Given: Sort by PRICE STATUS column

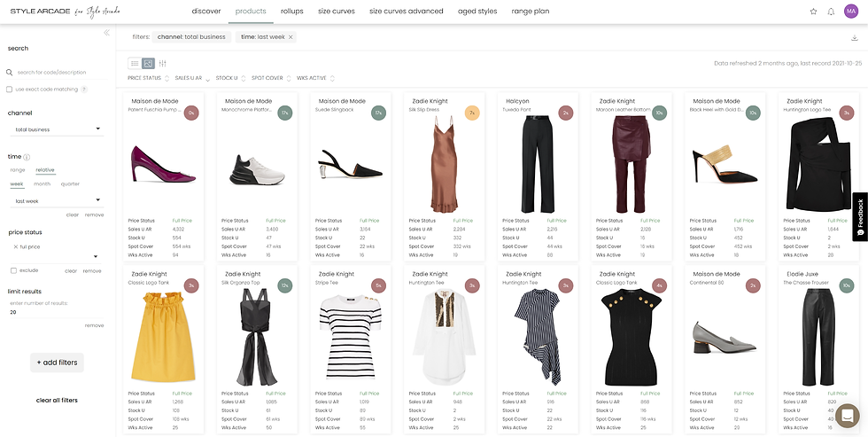Looking at the screenshot, I should 149,78.
